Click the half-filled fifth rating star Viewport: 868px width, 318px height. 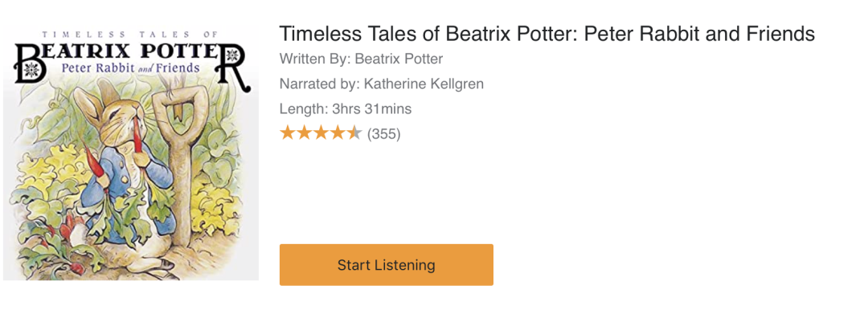pyautogui.click(x=354, y=132)
